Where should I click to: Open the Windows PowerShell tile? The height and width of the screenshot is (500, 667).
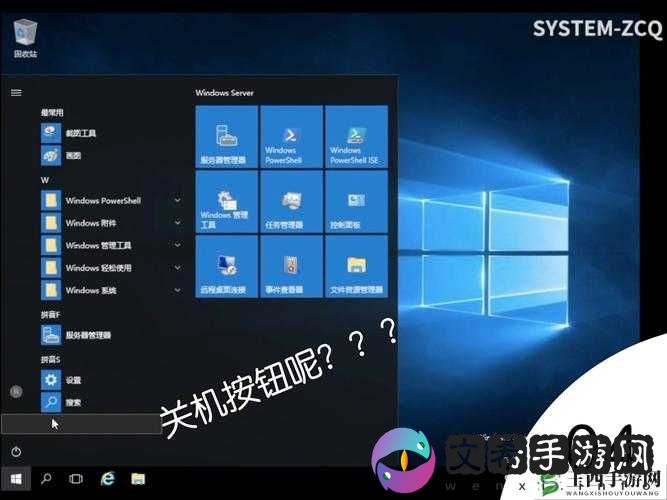pyautogui.click(x=291, y=137)
